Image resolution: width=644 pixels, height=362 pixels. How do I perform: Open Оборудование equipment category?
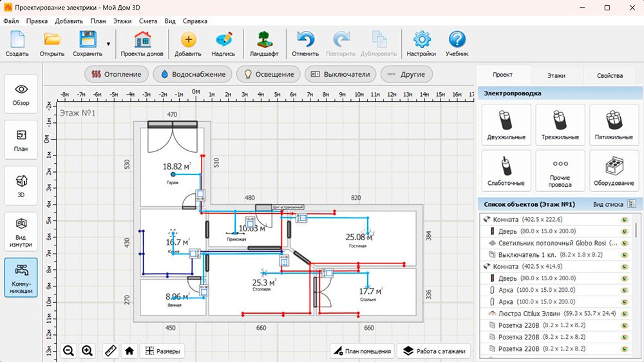[x=614, y=171]
